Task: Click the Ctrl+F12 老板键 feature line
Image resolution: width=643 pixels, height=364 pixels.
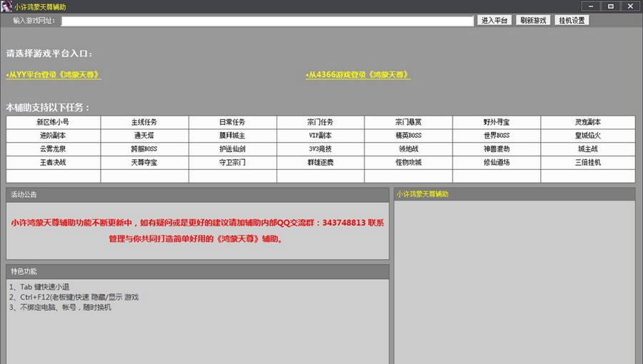Action: [74, 297]
